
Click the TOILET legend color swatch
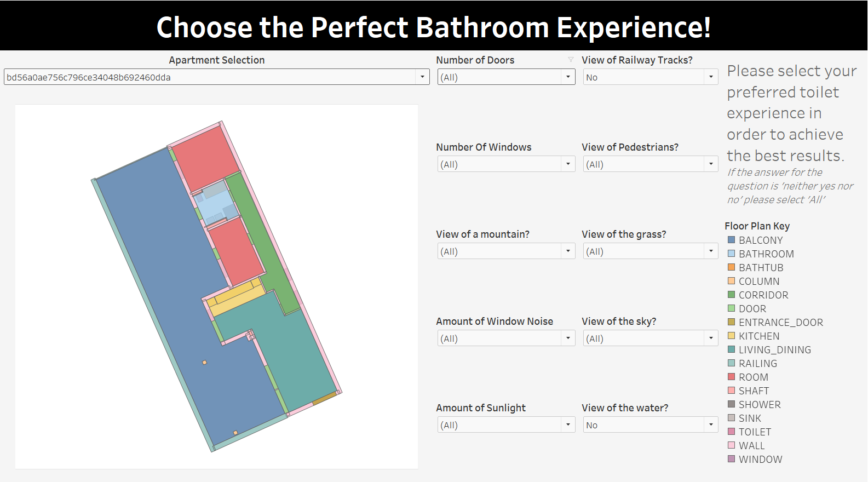point(731,432)
